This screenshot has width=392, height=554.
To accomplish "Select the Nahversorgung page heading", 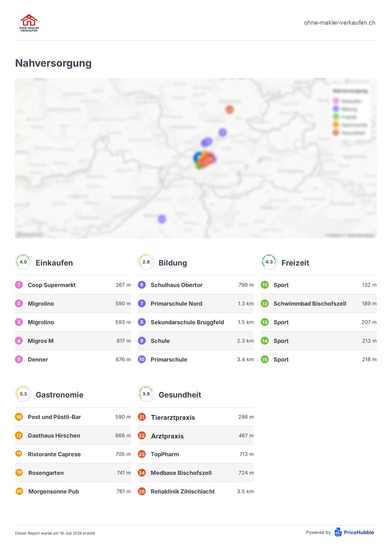I will (x=53, y=63).
